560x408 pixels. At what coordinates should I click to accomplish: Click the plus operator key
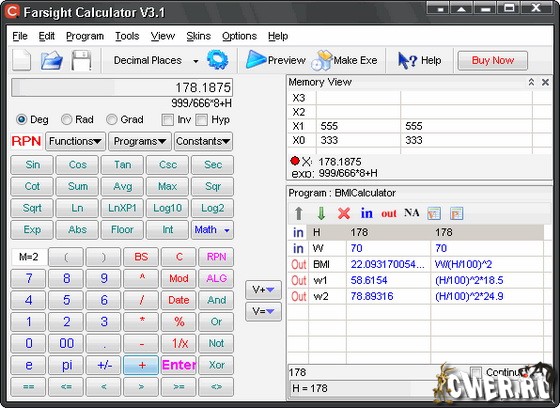click(x=141, y=365)
